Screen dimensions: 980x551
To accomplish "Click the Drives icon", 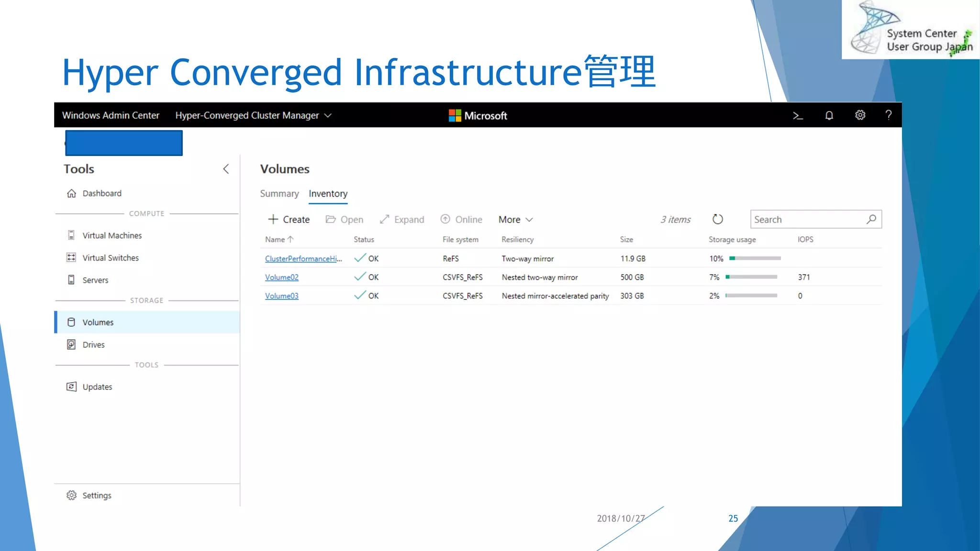I will (x=71, y=344).
